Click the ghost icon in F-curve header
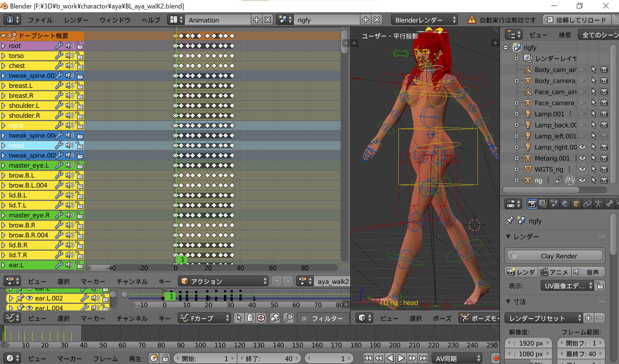619x364 pixels. (250, 318)
